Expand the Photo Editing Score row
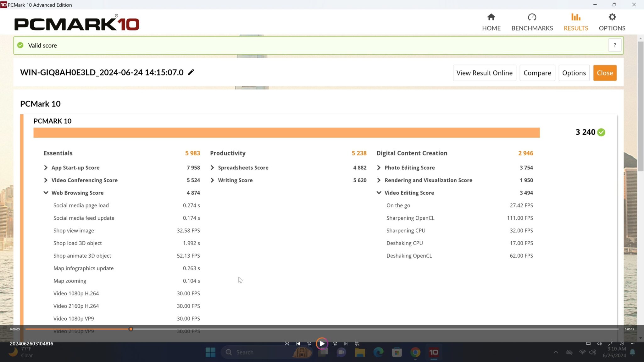This screenshot has height=362, width=644. [379, 167]
